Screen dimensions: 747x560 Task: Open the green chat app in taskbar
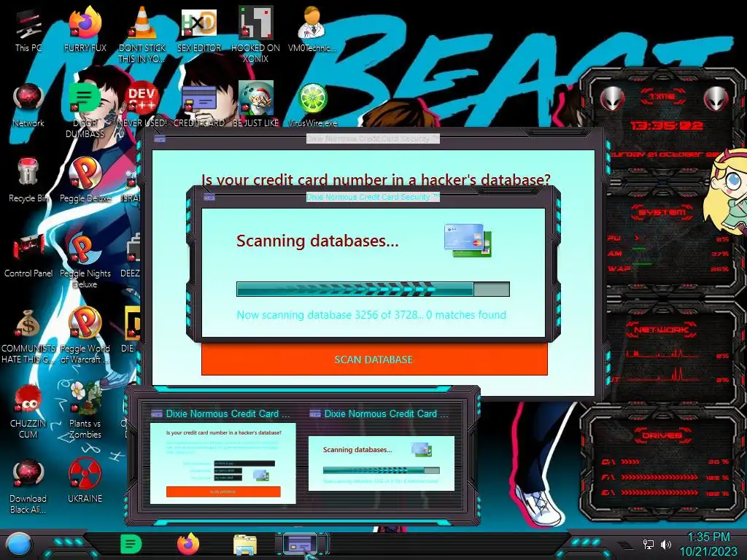tap(131, 544)
